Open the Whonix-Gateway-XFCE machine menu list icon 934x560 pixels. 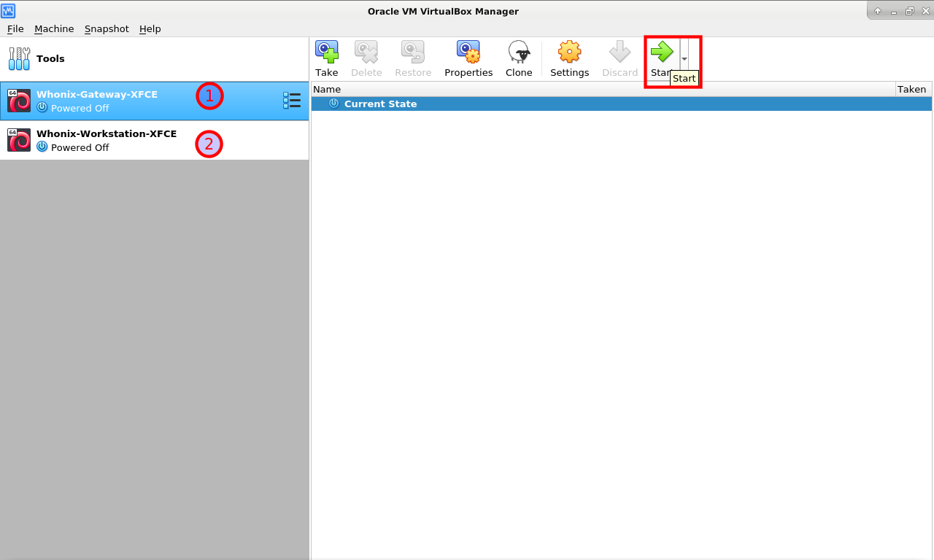pyautogui.click(x=291, y=101)
